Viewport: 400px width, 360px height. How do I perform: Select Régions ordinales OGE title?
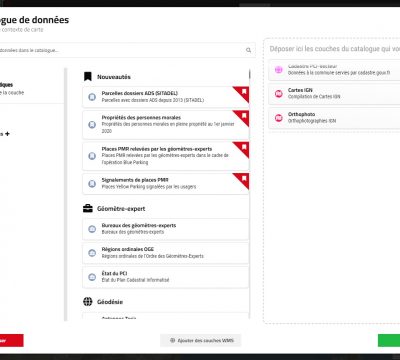pos(128,249)
